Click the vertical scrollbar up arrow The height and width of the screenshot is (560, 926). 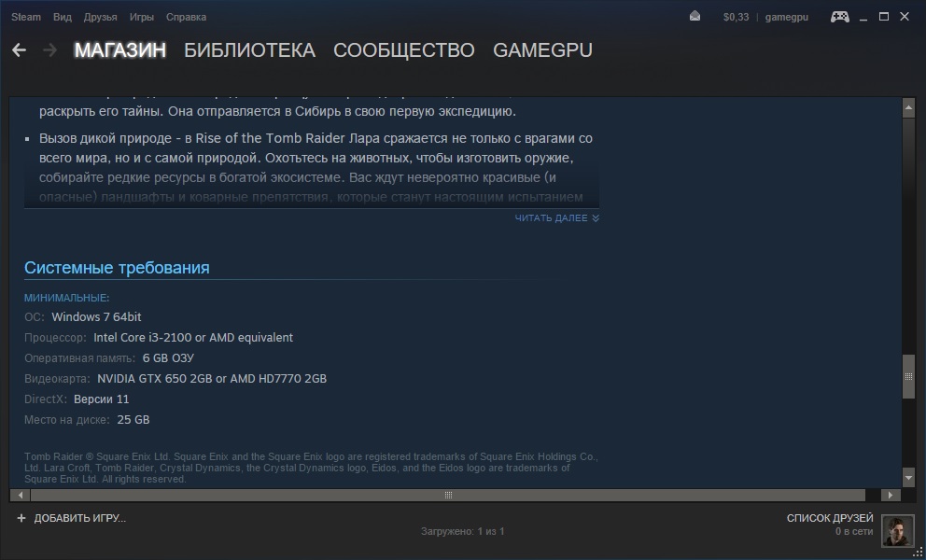pos(908,108)
